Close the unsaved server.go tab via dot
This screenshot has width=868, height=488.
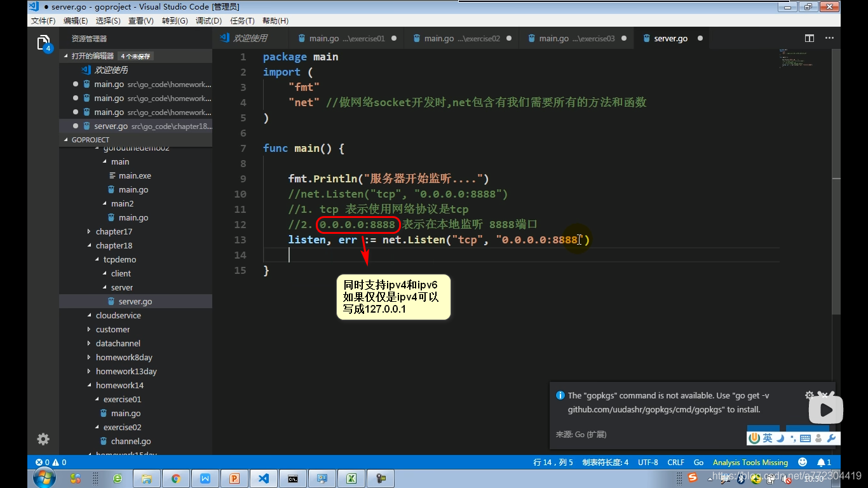click(700, 38)
